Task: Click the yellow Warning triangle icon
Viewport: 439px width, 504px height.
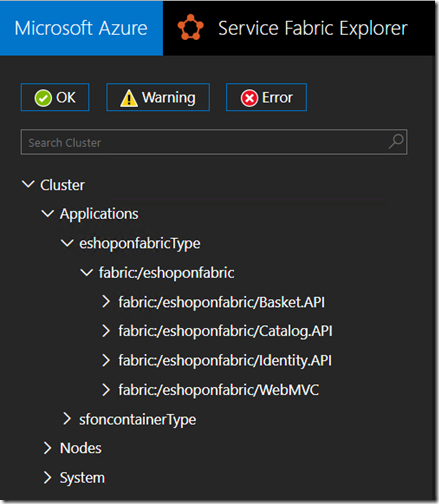Action: pyautogui.click(x=129, y=98)
